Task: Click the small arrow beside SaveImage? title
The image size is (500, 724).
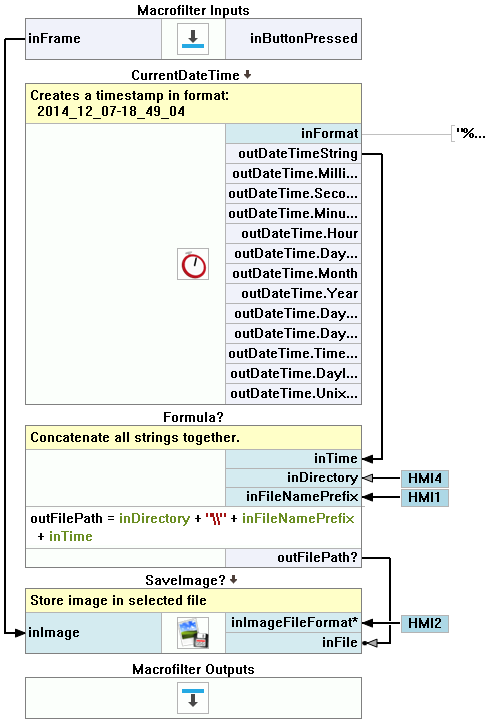Action: point(234,579)
